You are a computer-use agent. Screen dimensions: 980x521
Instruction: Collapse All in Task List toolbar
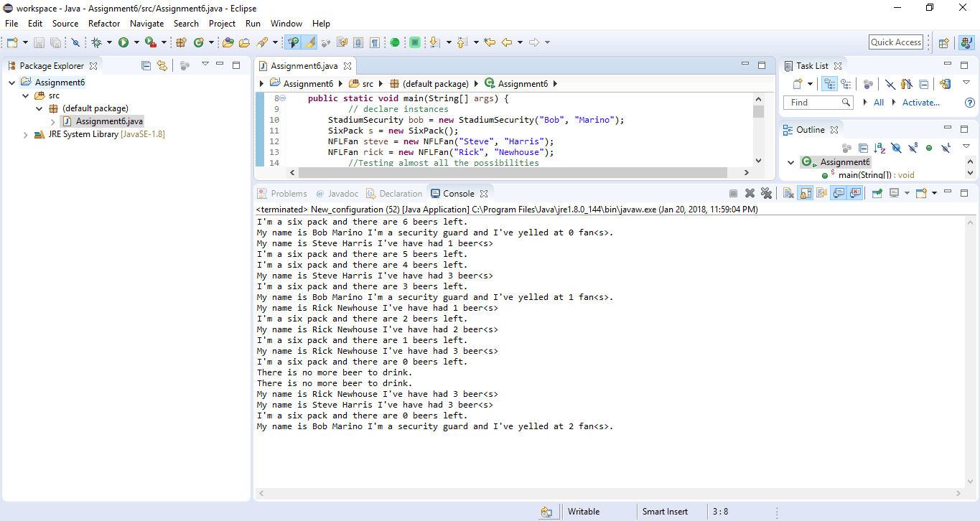tap(924, 84)
